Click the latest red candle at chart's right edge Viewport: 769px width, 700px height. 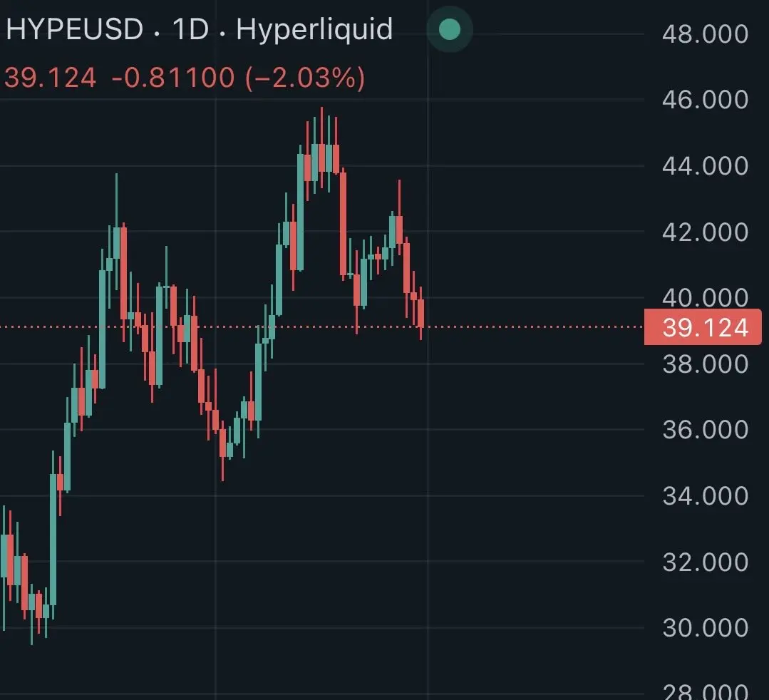click(420, 313)
